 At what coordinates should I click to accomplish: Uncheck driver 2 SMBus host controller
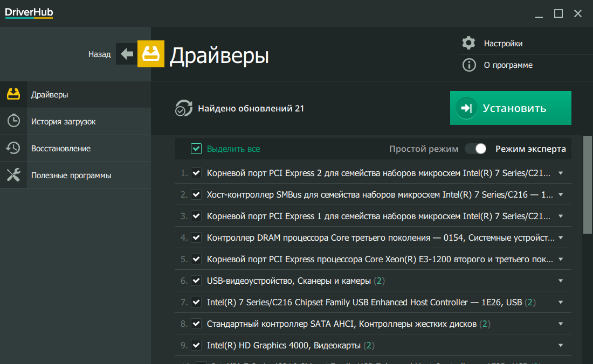[196, 195]
